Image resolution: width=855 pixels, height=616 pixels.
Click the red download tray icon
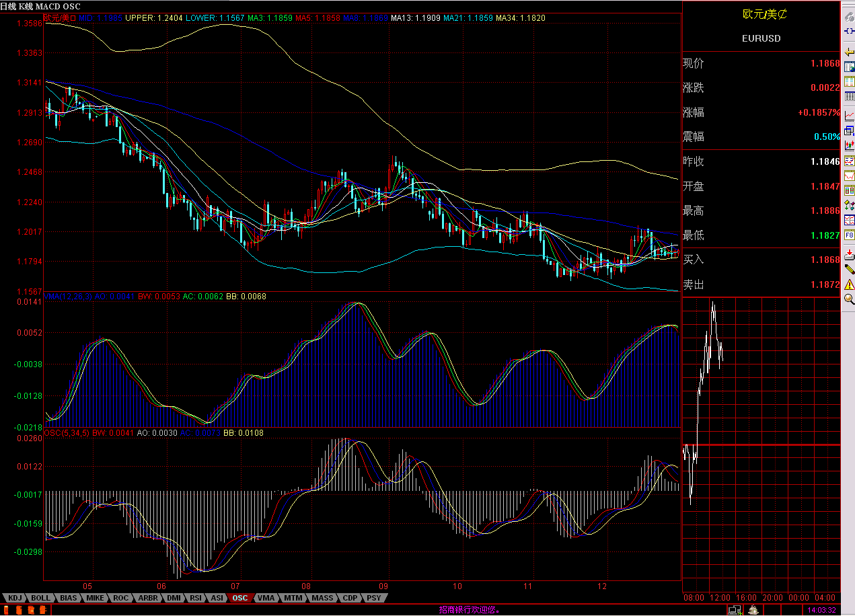pyautogui.click(x=849, y=254)
